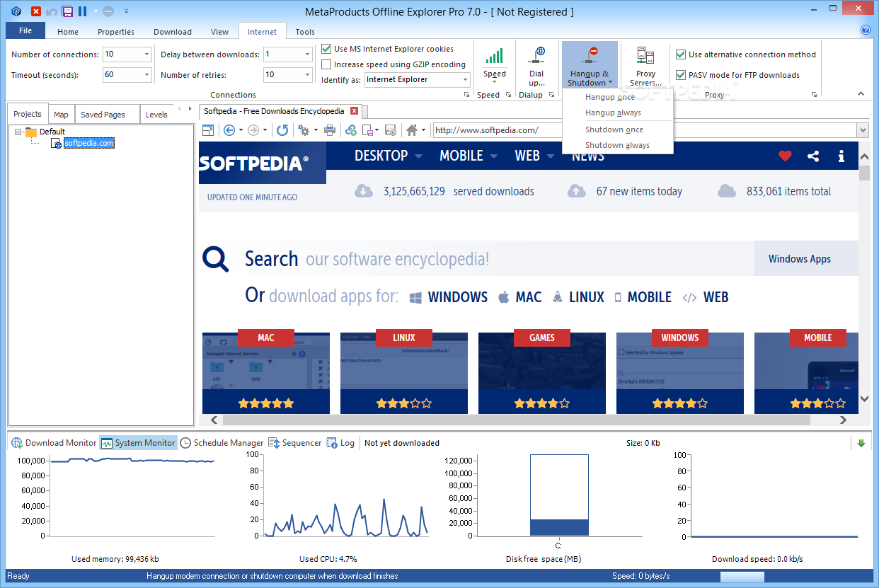The width and height of the screenshot is (879, 588).
Task: Select softpedia.com project in tree
Action: point(88,143)
